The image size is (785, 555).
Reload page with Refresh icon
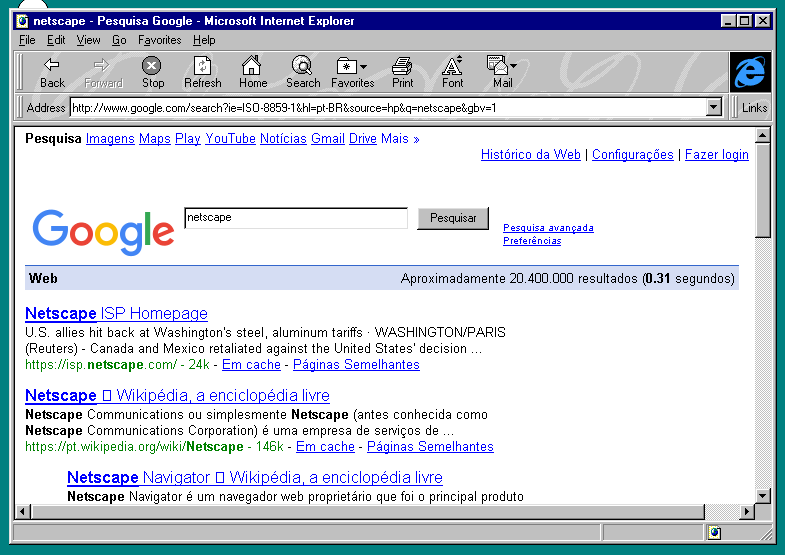(x=202, y=66)
